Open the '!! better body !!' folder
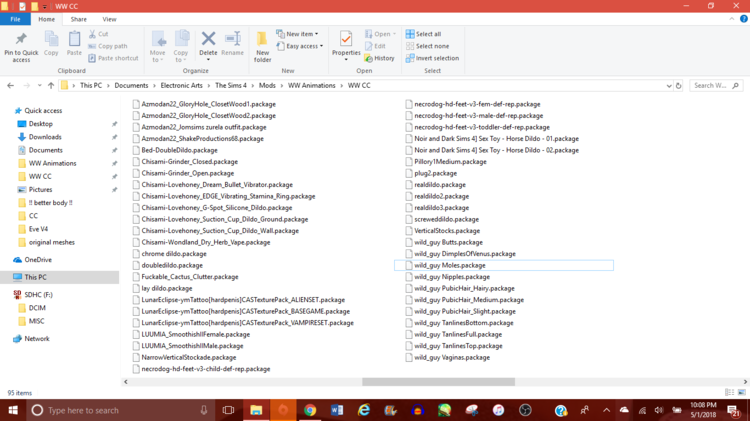This screenshot has width=750, height=421. tap(50, 202)
